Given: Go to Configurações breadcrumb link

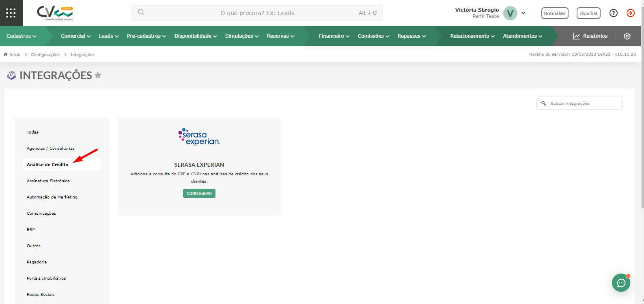Looking at the screenshot, I should tap(45, 54).
